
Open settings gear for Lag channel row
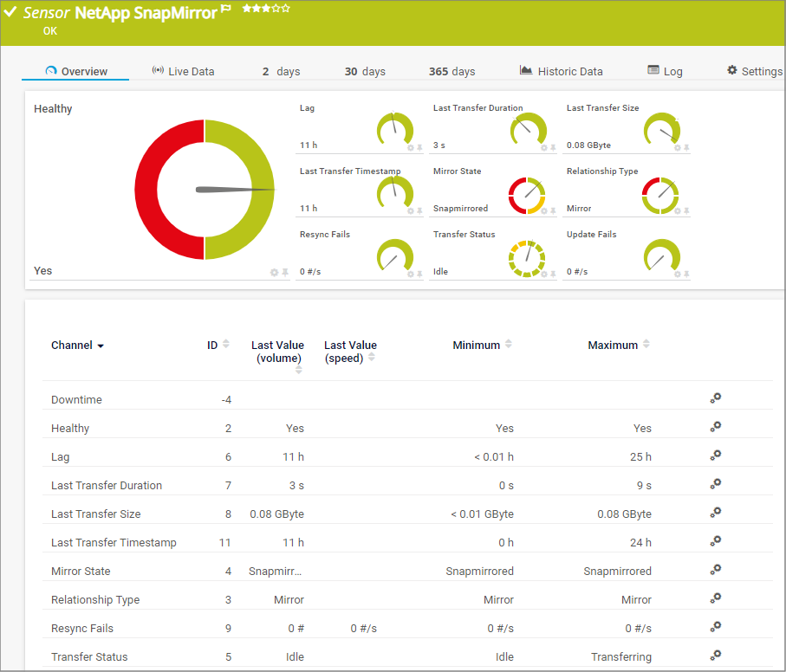tap(715, 456)
